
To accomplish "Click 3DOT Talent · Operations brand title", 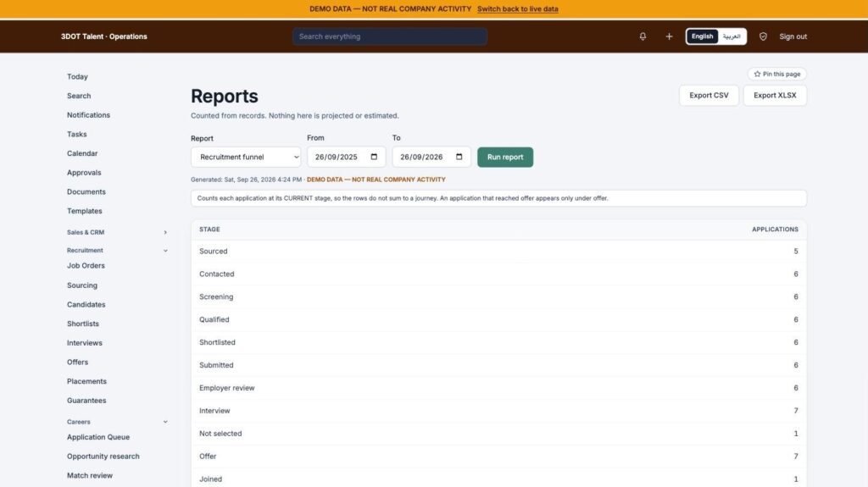I will pyautogui.click(x=104, y=36).
